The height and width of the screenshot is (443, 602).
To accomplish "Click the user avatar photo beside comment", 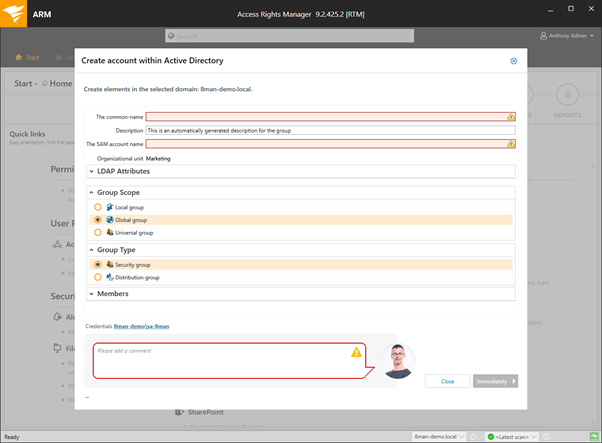I will [x=398, y=361].
